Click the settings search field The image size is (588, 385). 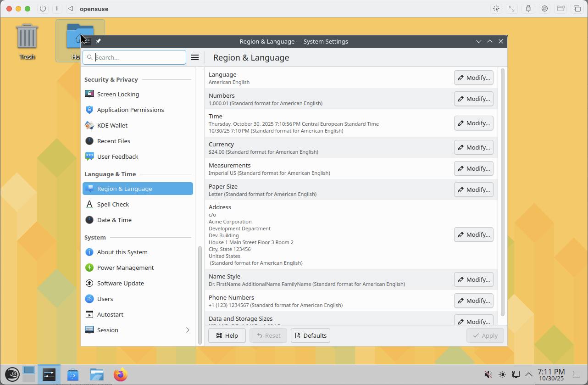pyautogui.click(x=139, y=57)
